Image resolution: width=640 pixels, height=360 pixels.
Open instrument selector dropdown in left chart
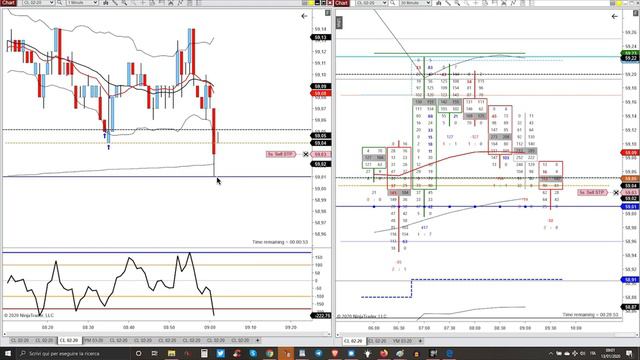[38, 3]
